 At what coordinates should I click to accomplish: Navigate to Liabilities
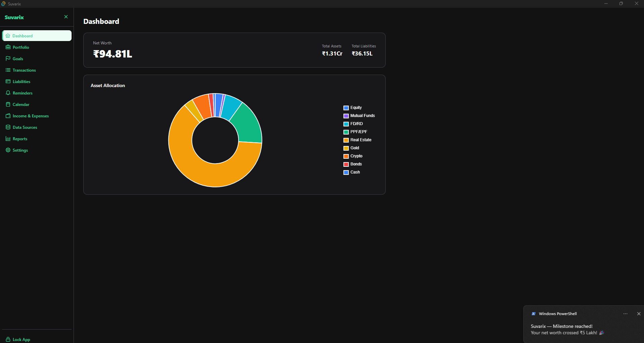pyautogui.click(x=37, y=81)
